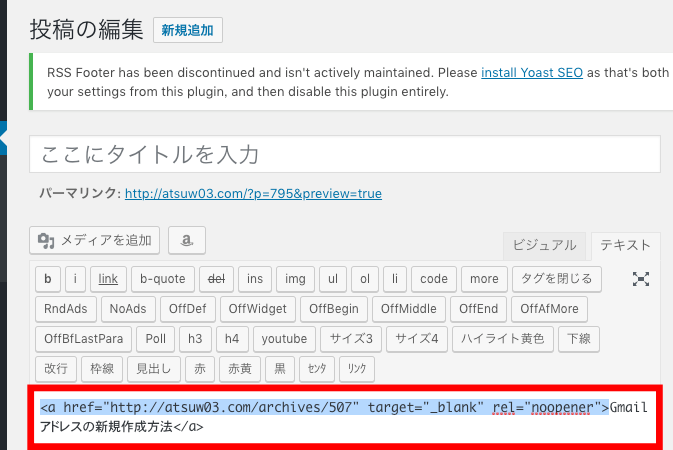This screenshot has width=673, height=450.
Task: Click the Amazon 'a' button
Action: 187,240
